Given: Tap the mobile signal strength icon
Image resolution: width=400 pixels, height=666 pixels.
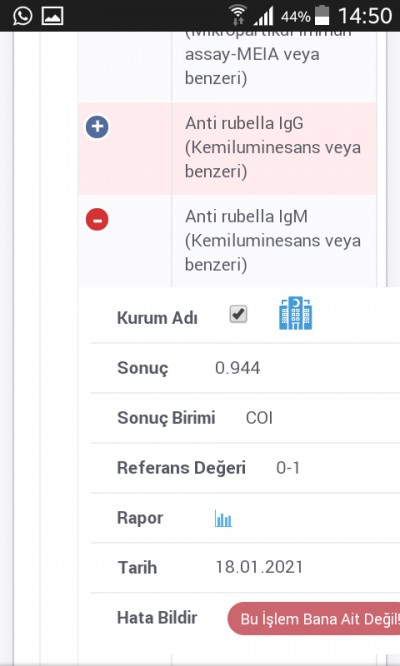Looking at the screenshot, I should coord(264,16).
